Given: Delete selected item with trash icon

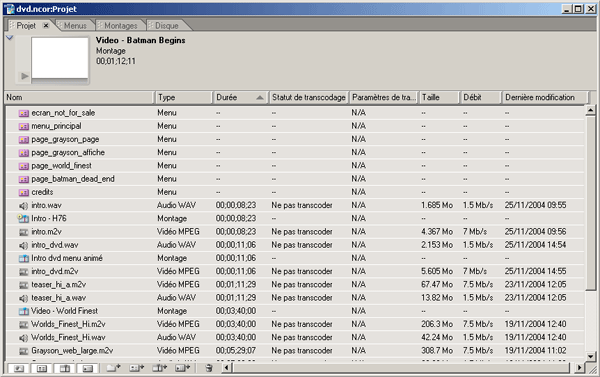Looking at the screenshot, I should coord(209,368).
